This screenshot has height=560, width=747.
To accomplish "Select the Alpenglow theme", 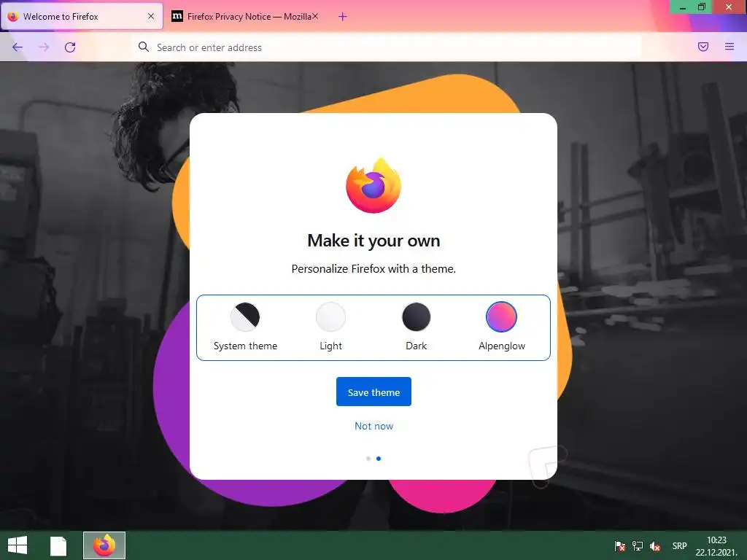I will coord(502,327).
